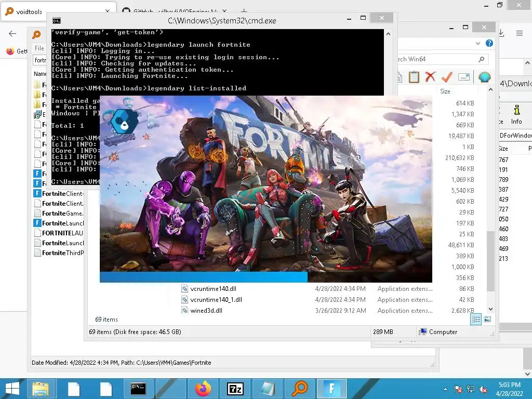Click the Fortnite splash loading progress bar
Viewport: 532px width, 399px height.
pyautogui.click(x=265, y=277)
